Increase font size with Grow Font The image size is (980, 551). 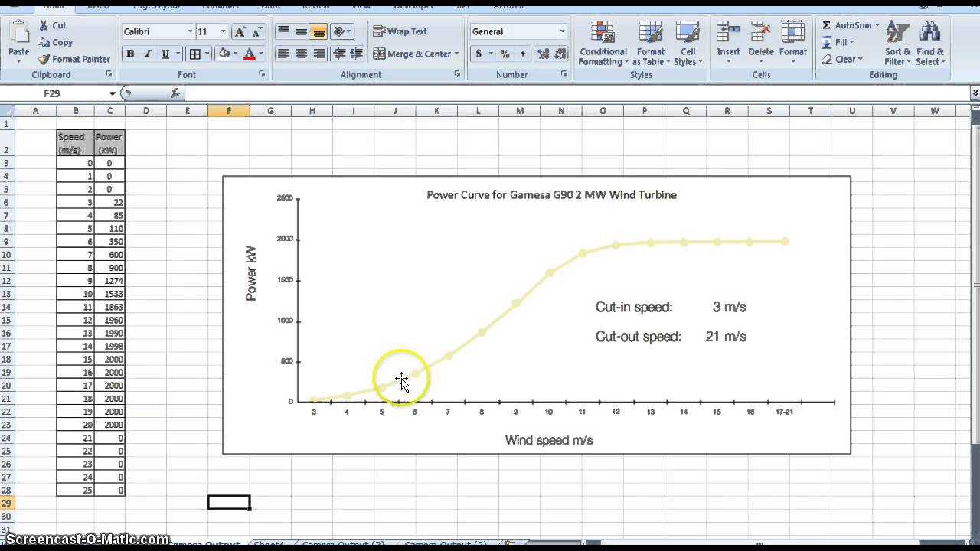pos(240,31)
